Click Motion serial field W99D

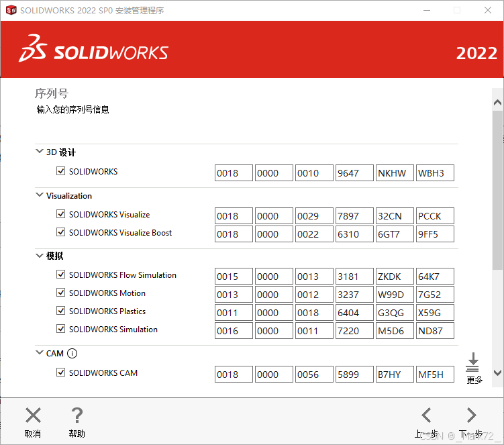click(395, 294)
